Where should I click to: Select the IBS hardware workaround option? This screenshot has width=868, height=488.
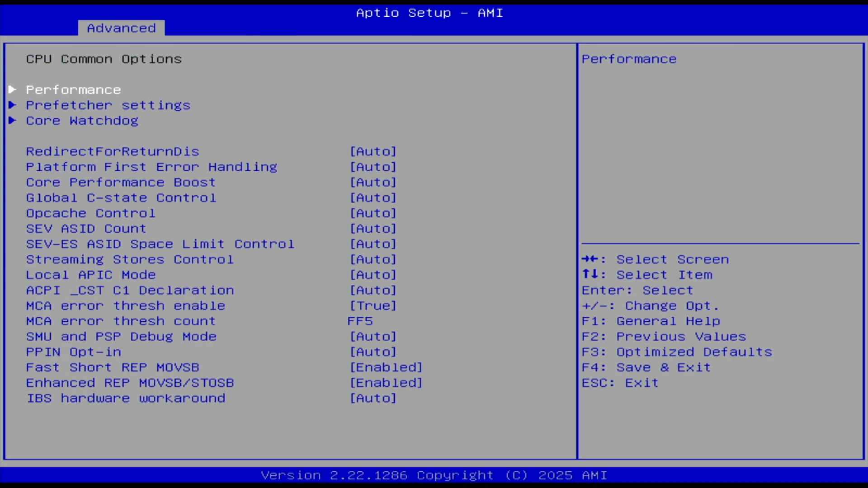click(x=126, y=398)
